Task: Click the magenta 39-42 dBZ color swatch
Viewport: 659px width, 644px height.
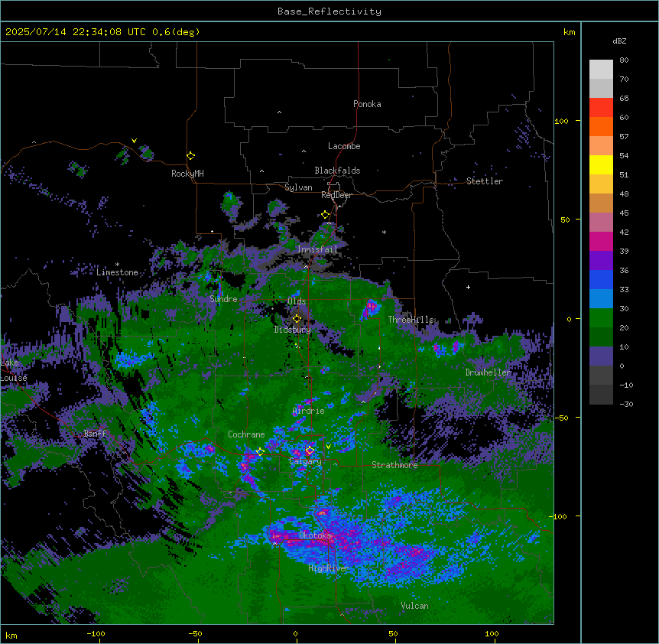Action: coord(601,241)
